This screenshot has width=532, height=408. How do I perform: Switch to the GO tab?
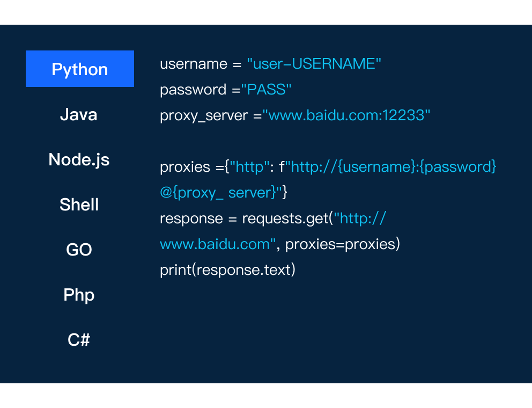tap(79, 250)
